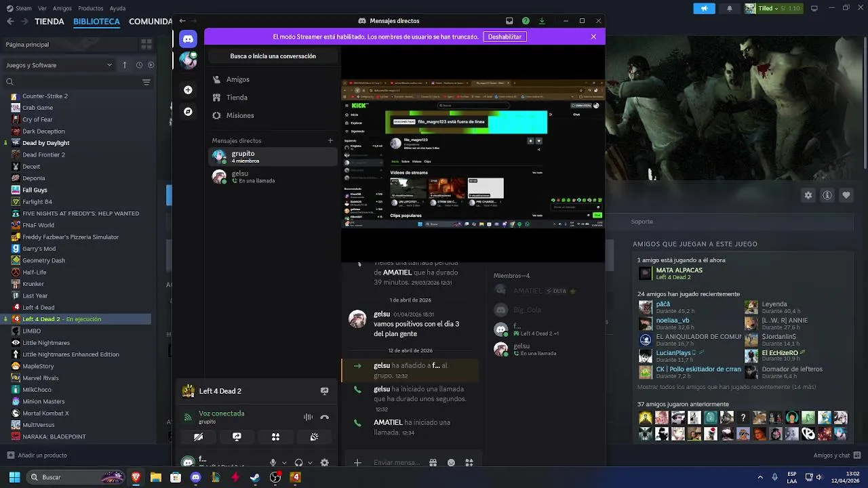Open the Amigos menu in Steam

tap(62, 8)
